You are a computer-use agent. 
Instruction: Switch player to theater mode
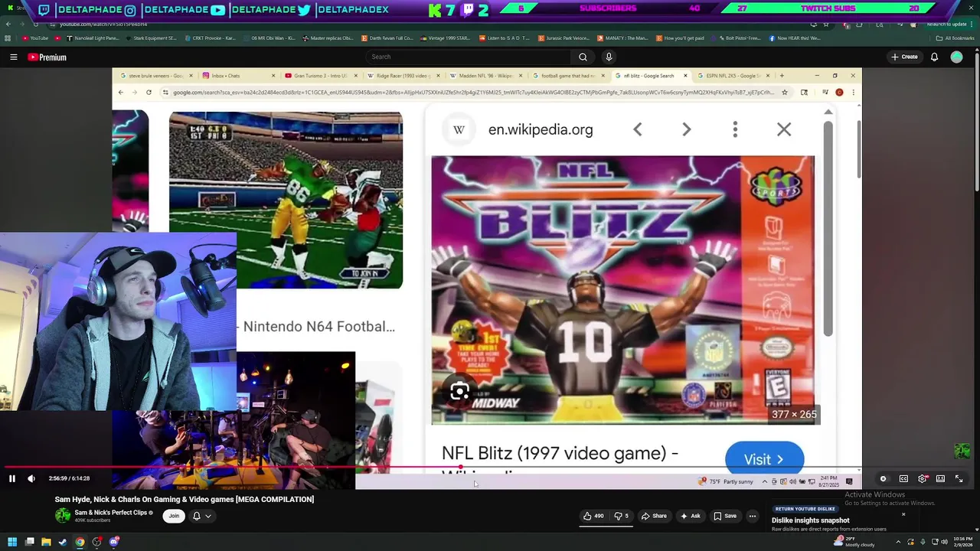click(x=940, y=478)
